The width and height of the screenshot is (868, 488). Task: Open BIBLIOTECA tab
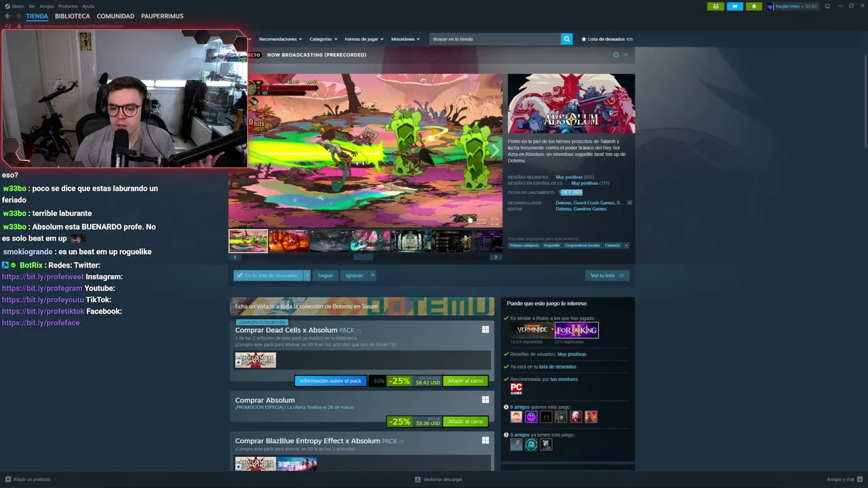[72, 16]
